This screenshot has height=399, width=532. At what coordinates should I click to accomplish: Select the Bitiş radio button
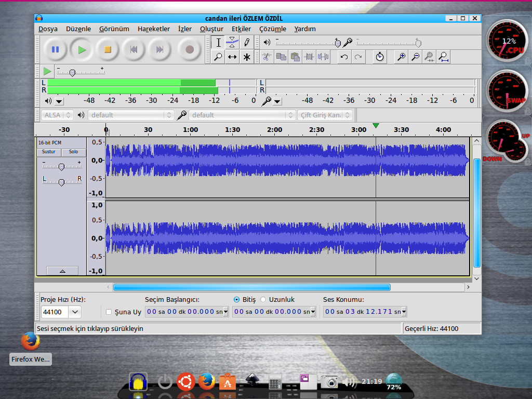tap(237, 299)
